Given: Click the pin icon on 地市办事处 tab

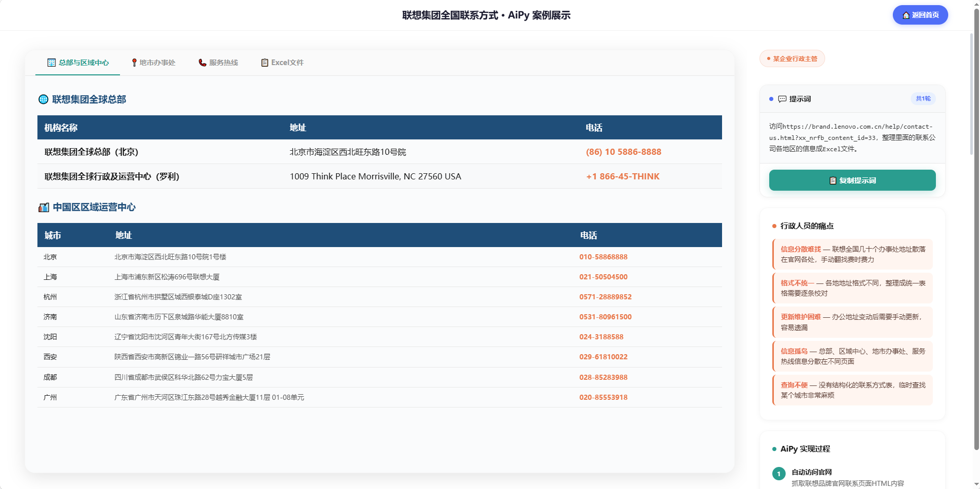Looking at the screenshot, I should point(134,63).
